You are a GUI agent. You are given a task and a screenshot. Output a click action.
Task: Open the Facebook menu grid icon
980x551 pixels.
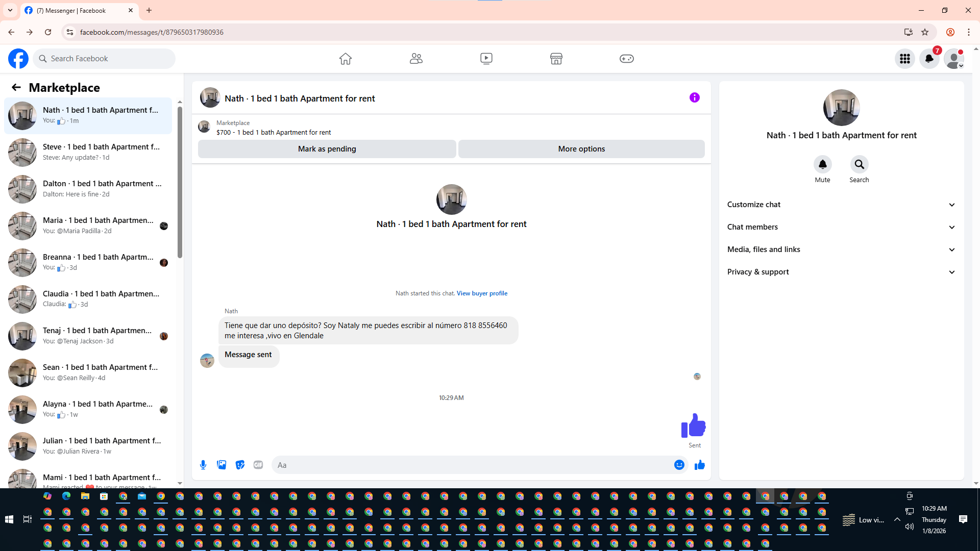pyautogui.click(x=905, y=59)
